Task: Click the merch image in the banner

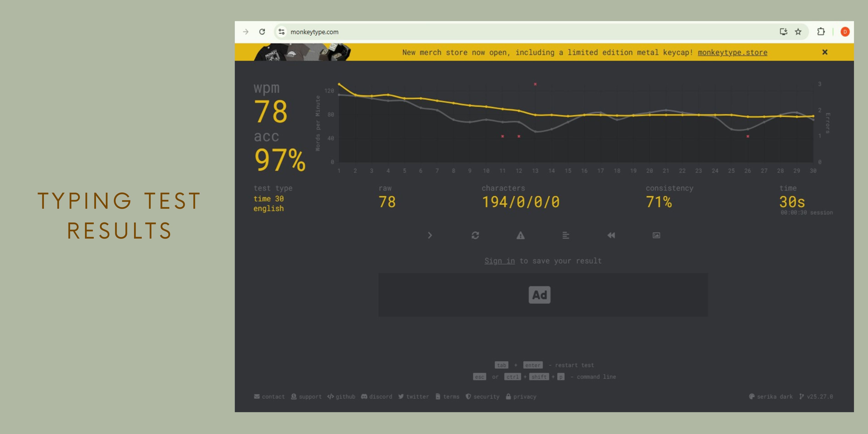Action: pyautogui.click(x=302, y=52)
